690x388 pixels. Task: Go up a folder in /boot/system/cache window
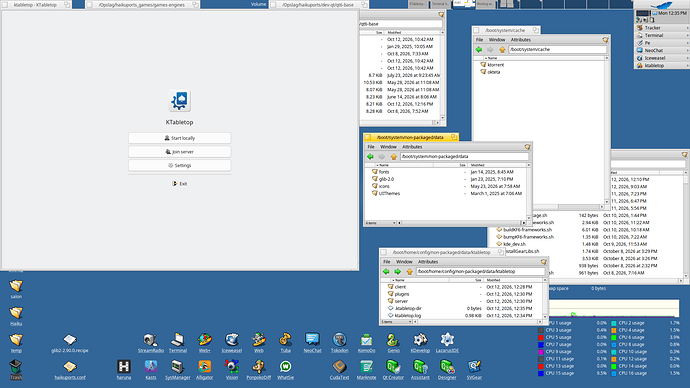pyautogui.click(x=502, y=50)
